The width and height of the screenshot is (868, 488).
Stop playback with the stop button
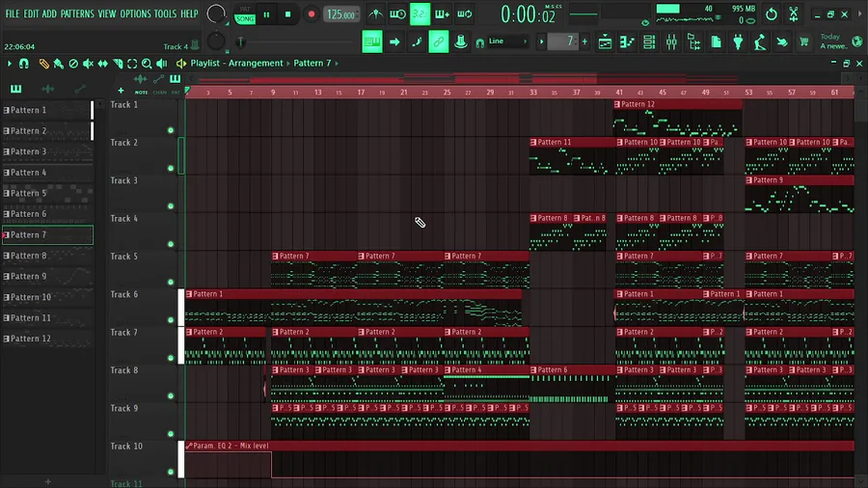(x=287, y=14)
